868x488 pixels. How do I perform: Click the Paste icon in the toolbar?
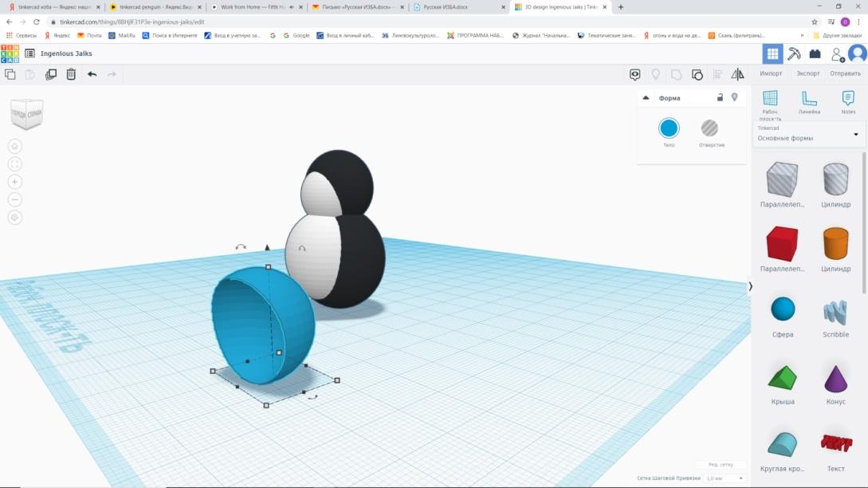[x=30, y=74]
